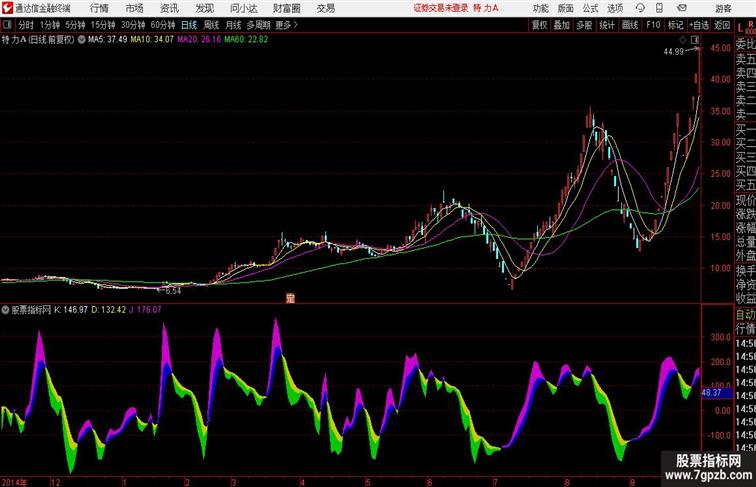Switch to 5分钟 period

coord(75,25)
